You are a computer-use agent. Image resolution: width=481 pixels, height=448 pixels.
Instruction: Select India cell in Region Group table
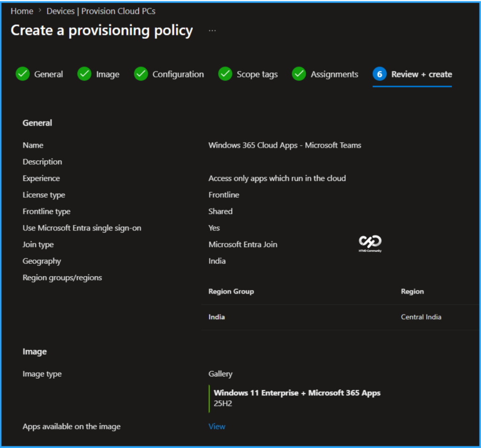coord(217,317)
